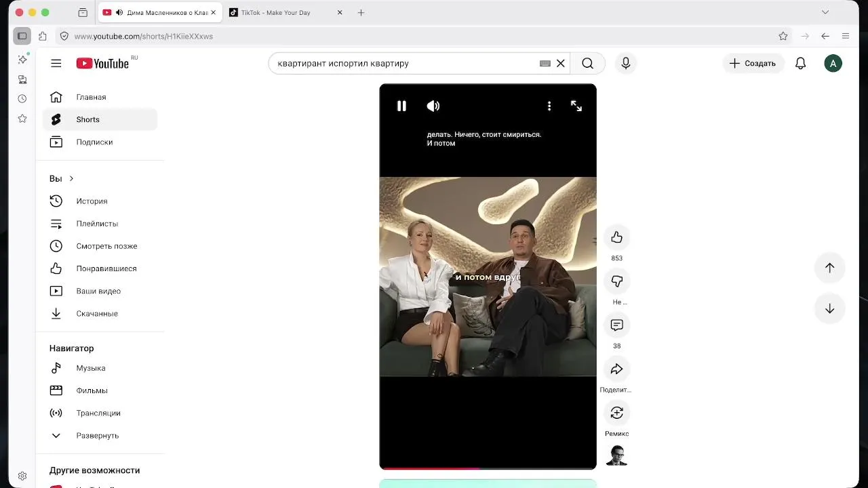Expand the Вы section

[x=62, y=178]
